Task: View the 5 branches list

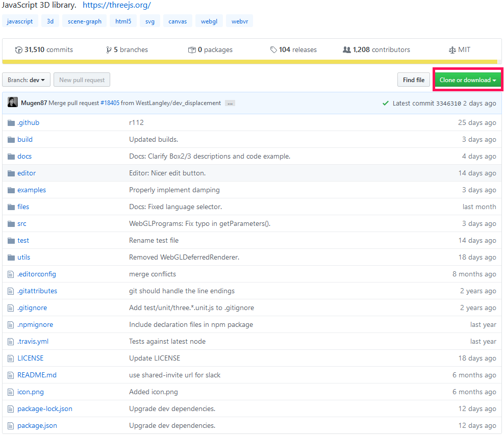Action: pos(127,50)
